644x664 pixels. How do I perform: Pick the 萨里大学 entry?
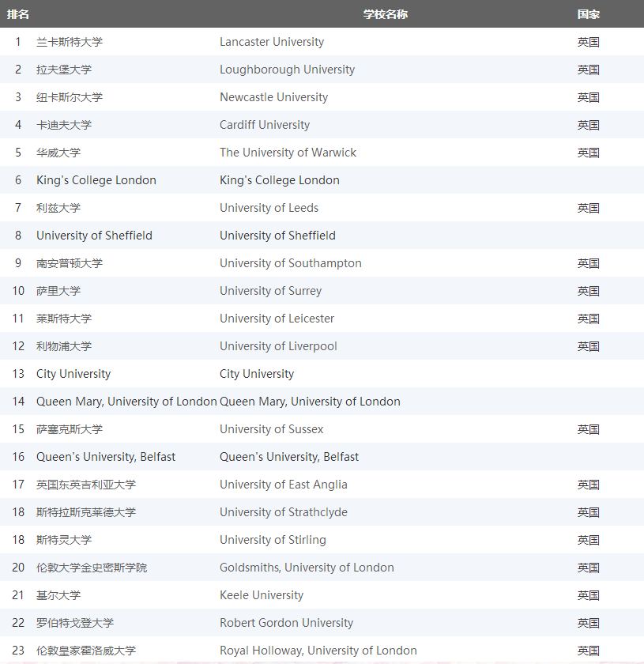coord(58,291)
